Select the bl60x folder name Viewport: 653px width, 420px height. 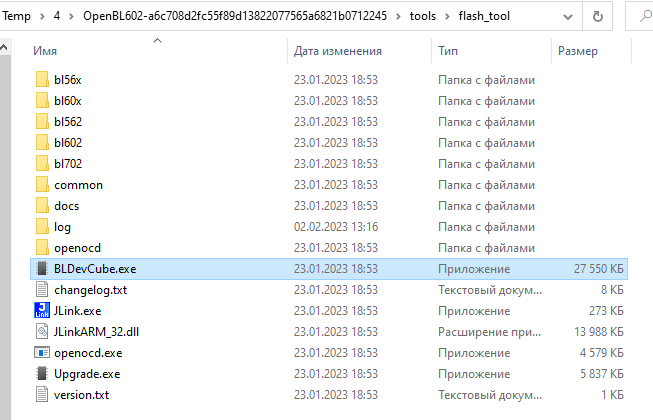[x=67, y=101]
